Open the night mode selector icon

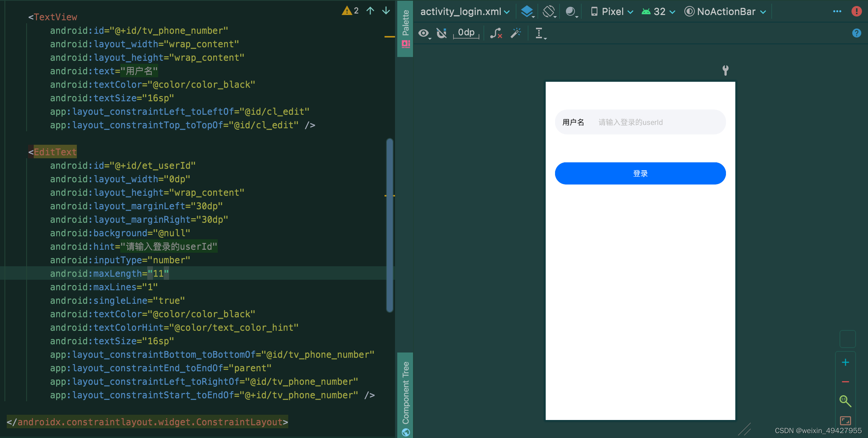[571, 12]
